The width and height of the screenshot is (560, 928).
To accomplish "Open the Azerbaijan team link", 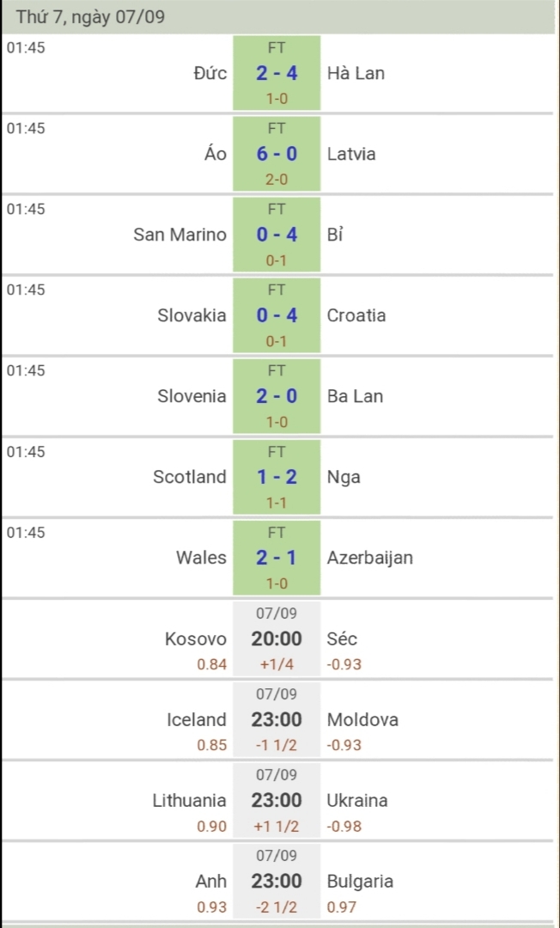I will (x=370, y=558).
